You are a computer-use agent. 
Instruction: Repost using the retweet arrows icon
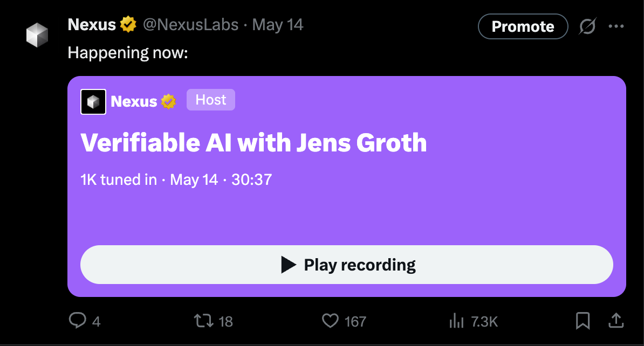(x=204, y=321)
